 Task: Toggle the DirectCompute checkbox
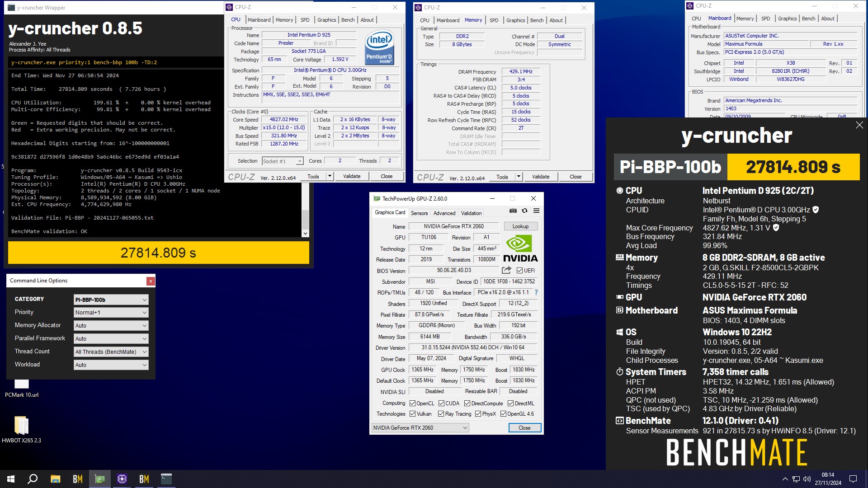[467, 404]
